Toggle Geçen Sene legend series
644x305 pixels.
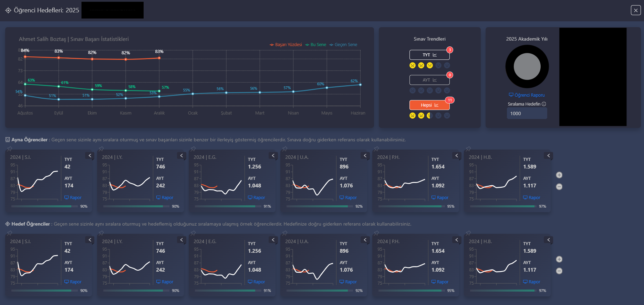pos(343,45)
